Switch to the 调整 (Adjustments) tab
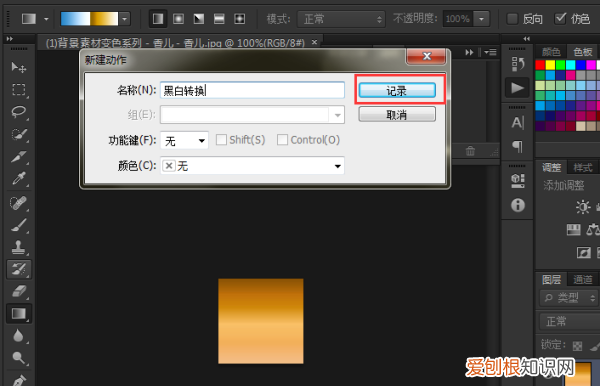This screenshot has width=600, height=386. click(x=551, y=167)
